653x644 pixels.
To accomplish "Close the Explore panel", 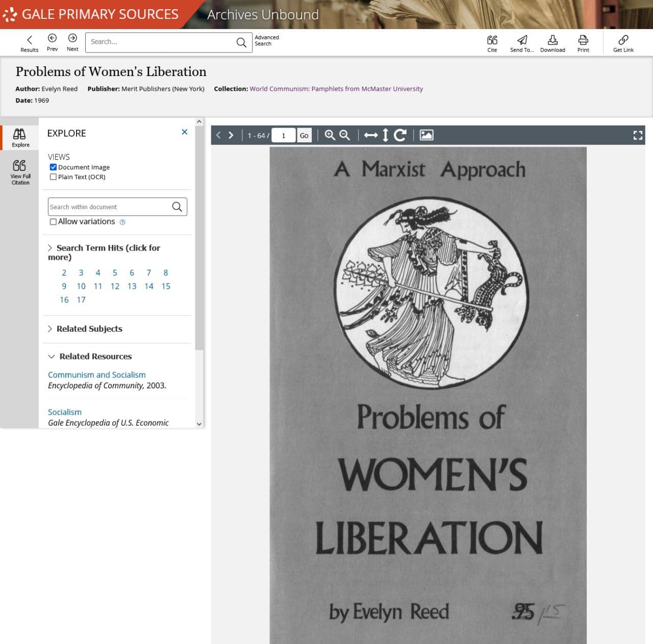I will point(184,132).
